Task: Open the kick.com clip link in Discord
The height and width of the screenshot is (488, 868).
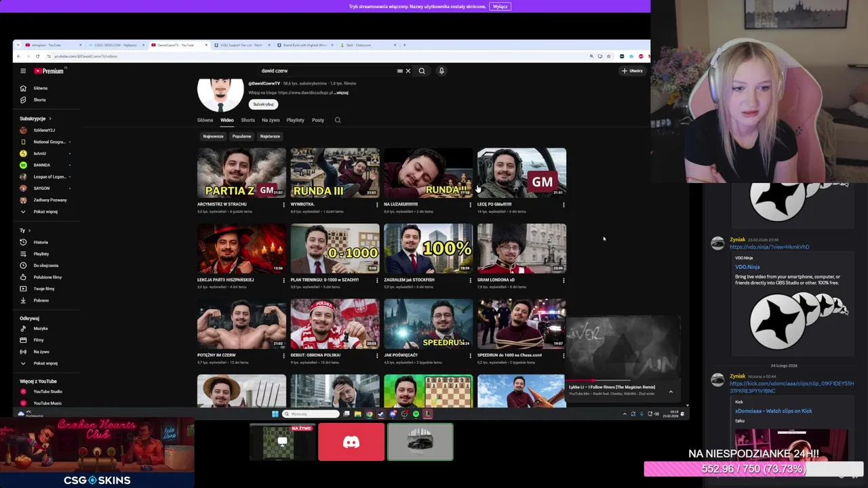Action: coord(791,387)
